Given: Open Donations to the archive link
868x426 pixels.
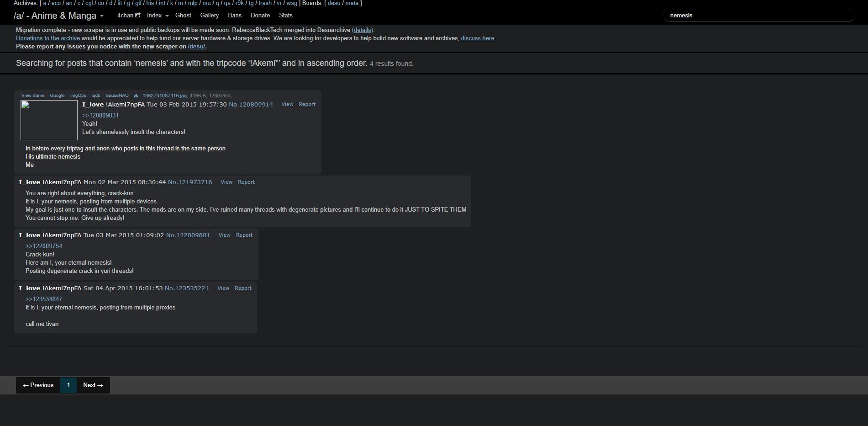Looking at the screenshot, I should (x=48, y=38).
